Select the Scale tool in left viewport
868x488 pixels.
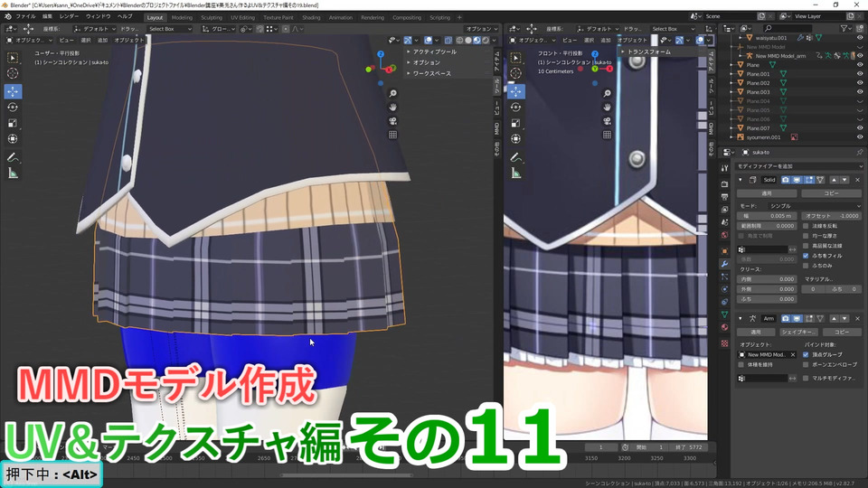click(x=13, y=123)
